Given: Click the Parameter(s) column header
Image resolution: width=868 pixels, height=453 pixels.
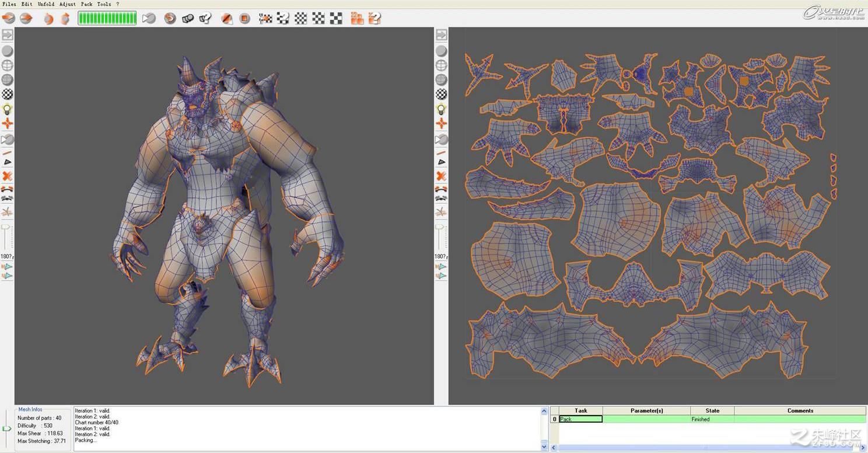Looking at the screenshot, I should (646, 410).
